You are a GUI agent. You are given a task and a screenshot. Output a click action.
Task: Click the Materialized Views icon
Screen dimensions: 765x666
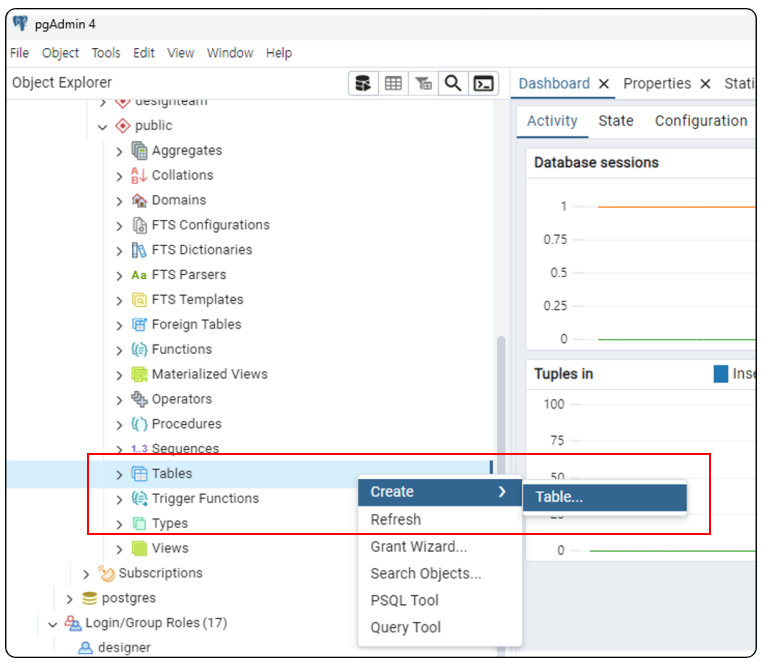point(139,375)
